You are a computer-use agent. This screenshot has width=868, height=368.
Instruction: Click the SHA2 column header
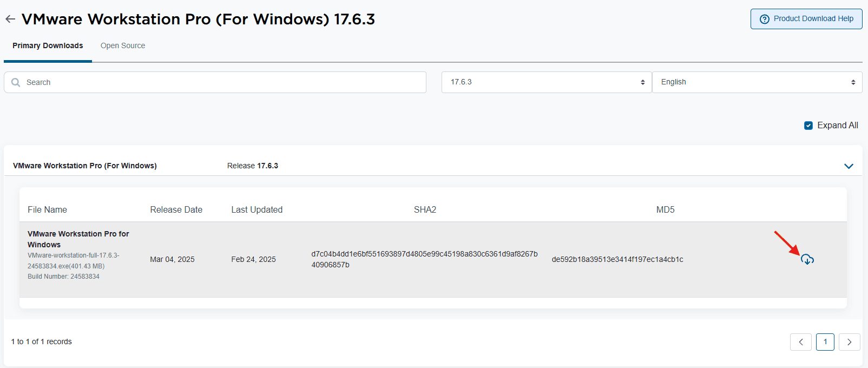(425, 210)
